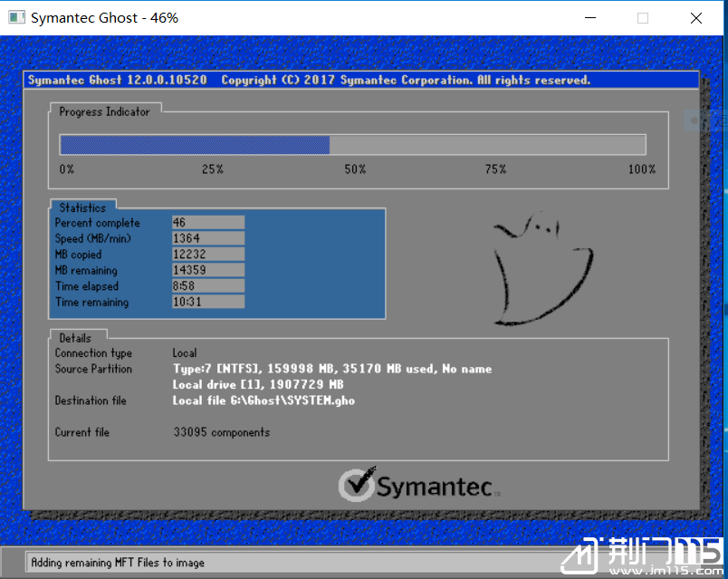
Task: Click the 'Type:7 [NTFS], 159998 MB' partition line
Action: (332, 369)
